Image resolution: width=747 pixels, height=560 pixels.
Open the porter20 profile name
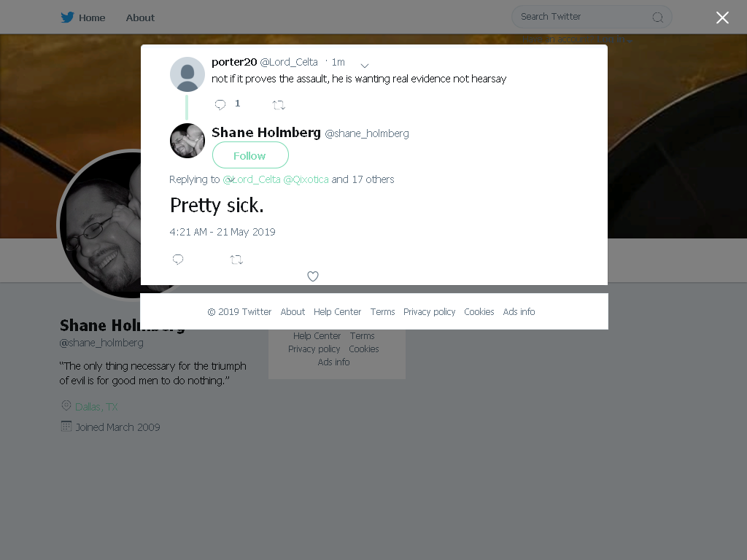[234, 62]
